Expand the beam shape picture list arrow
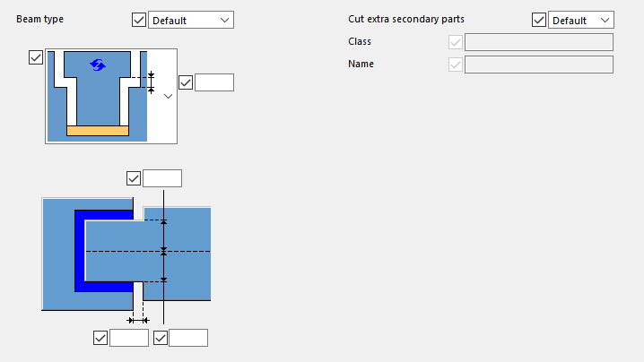This screenshot has height=362, width=644. [x=168, y=97]
